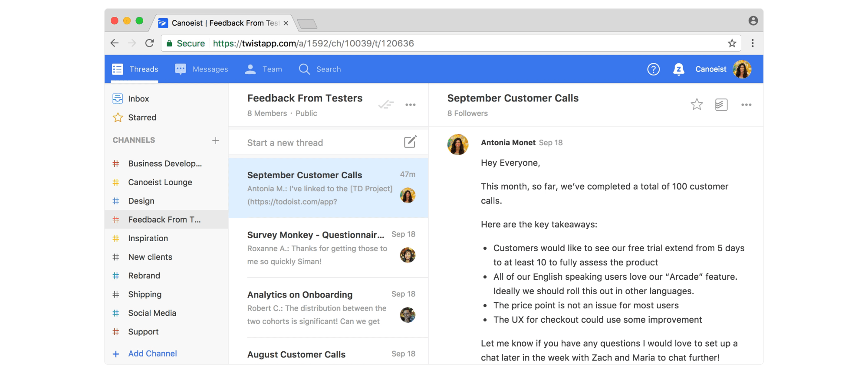Open the September Customer Calls thread options menu
Screen dimensions: 868x373
[746, 105]
